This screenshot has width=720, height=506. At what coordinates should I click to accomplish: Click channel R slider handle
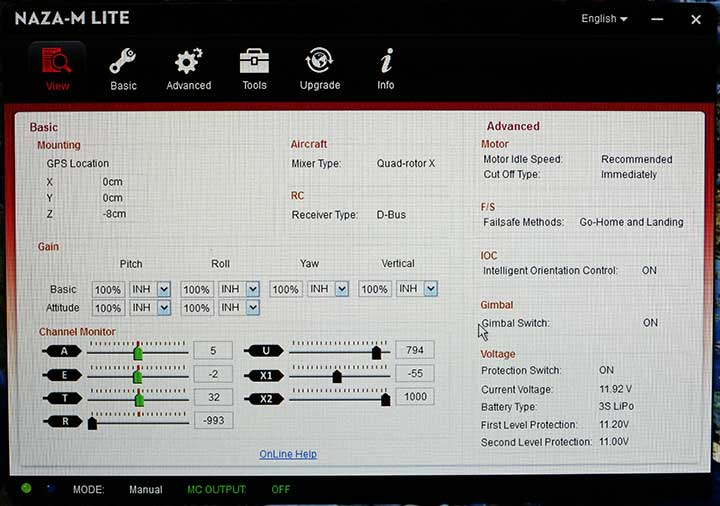tap(92, 423)
